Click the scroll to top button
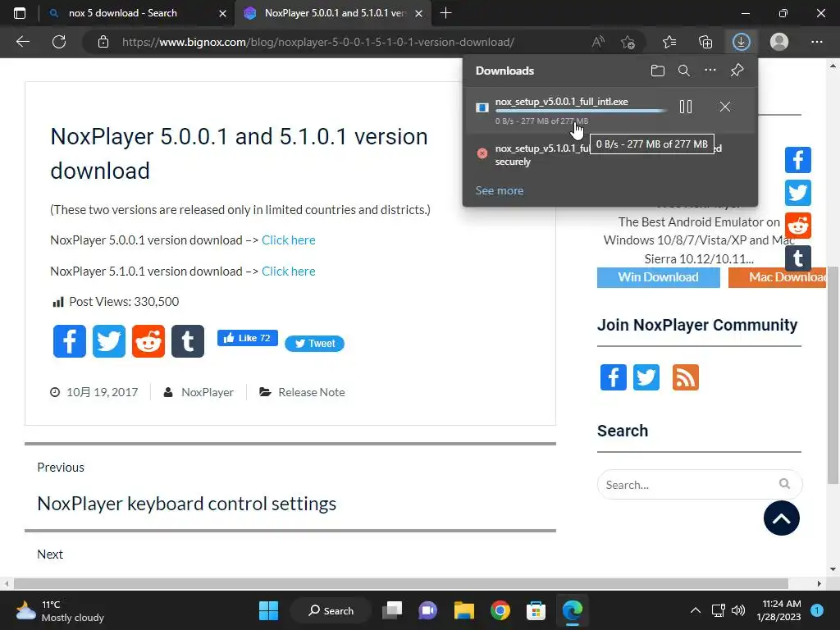Image resolution: width=840 pixels, height=630 pixels. (x=782, y=518)
